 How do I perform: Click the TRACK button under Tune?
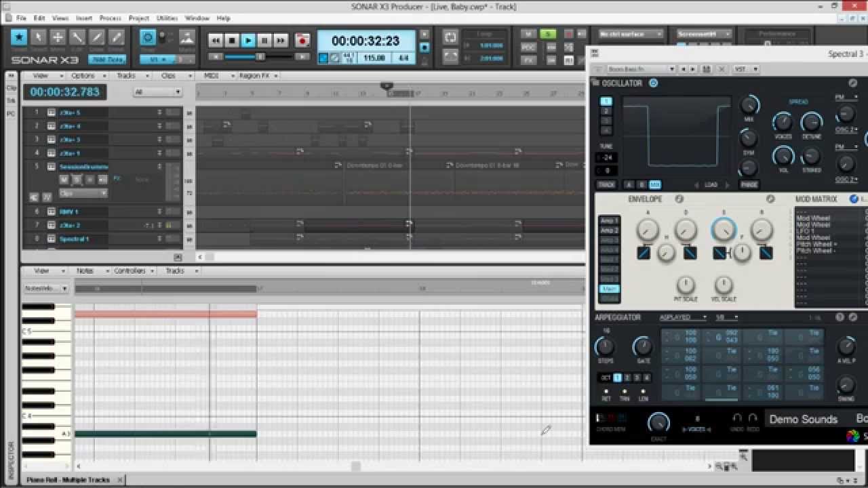(x=606, y=184)
